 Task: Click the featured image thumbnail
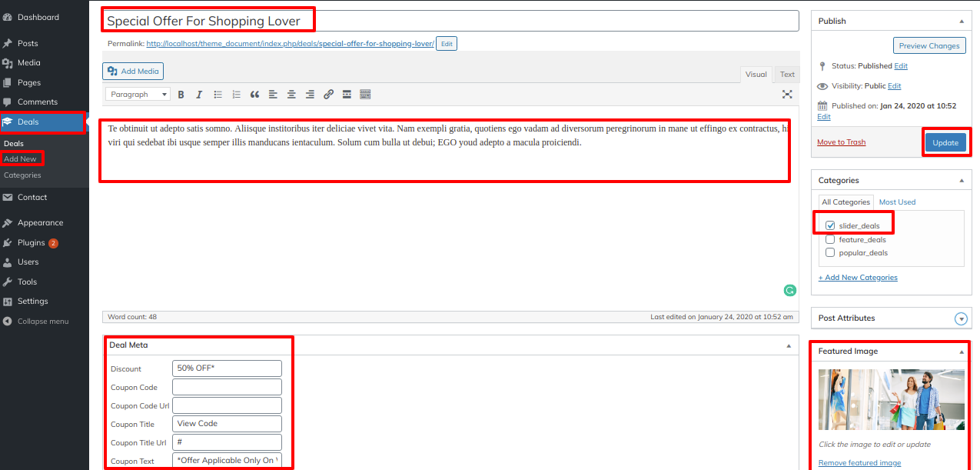(889, 400)
